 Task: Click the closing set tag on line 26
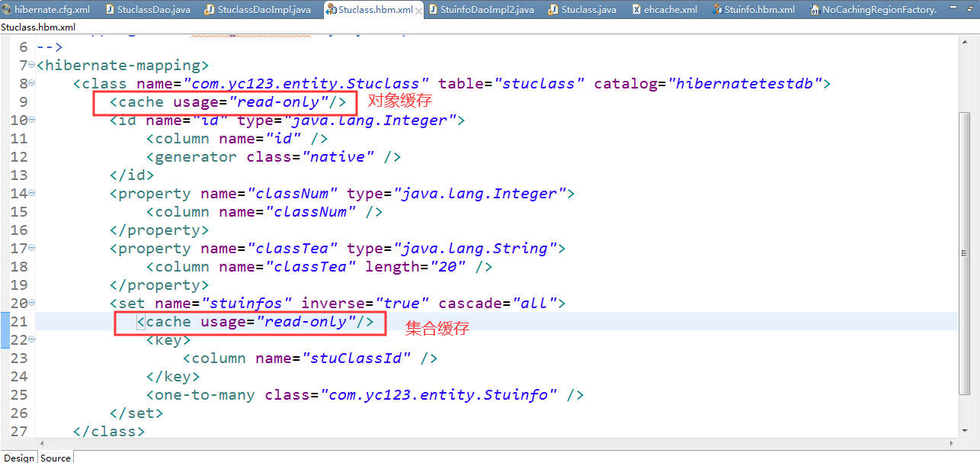coord(136,413)
